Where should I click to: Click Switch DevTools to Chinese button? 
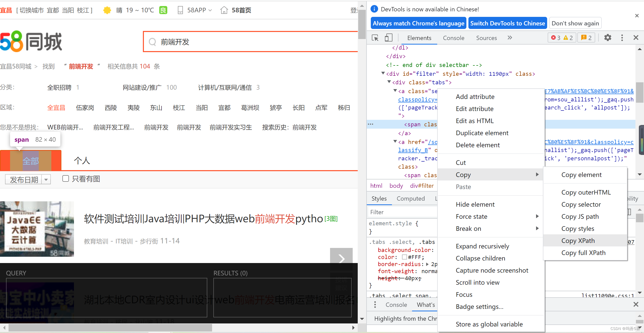(x=507, y=23)
